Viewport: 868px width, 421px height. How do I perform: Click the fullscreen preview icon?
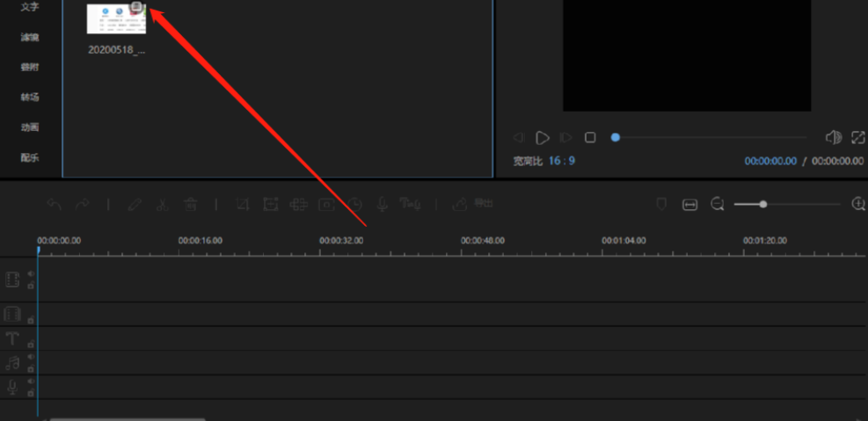click(858, 137)
